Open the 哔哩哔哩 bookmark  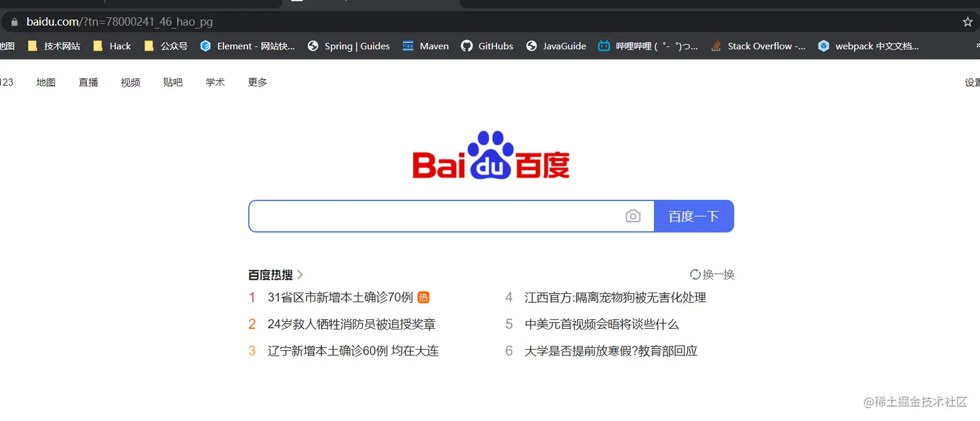click(648, 46)
